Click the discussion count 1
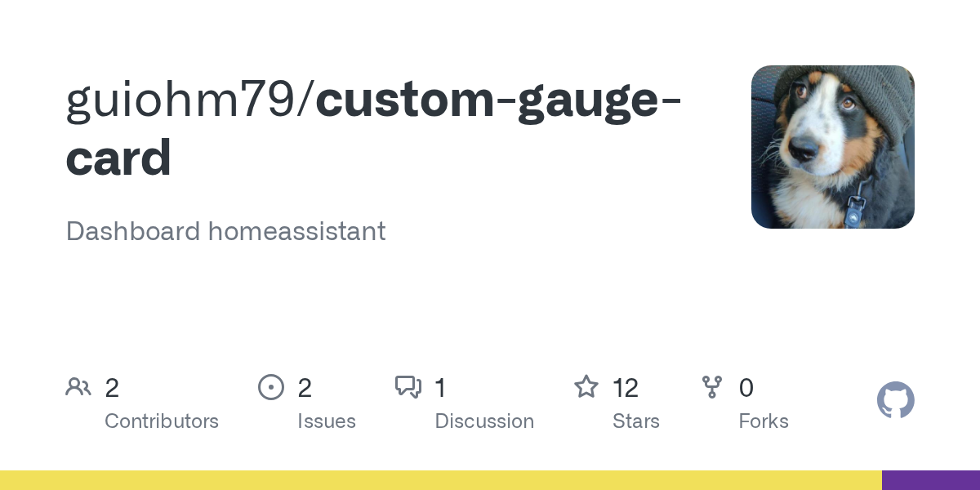 coord(440,388)
